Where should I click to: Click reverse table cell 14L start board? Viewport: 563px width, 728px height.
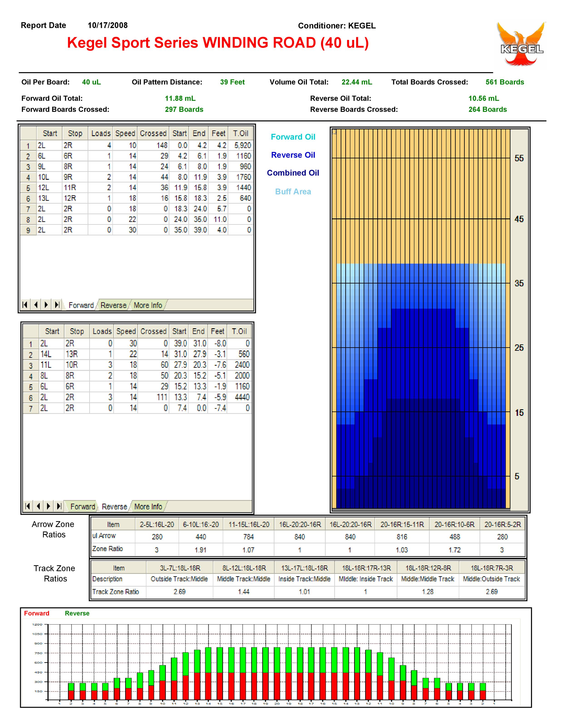click(x=51, y=354)
